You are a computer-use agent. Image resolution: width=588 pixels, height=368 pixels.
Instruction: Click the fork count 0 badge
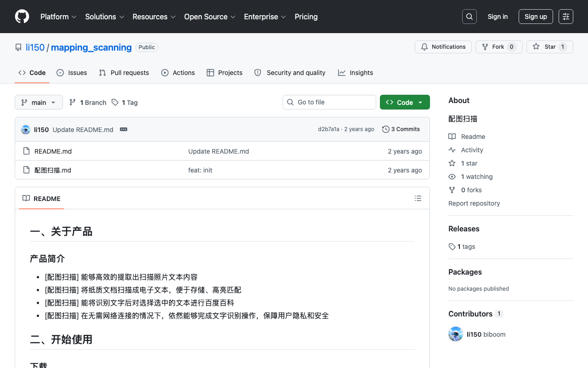pyautogui.click(x=512, y=47)
